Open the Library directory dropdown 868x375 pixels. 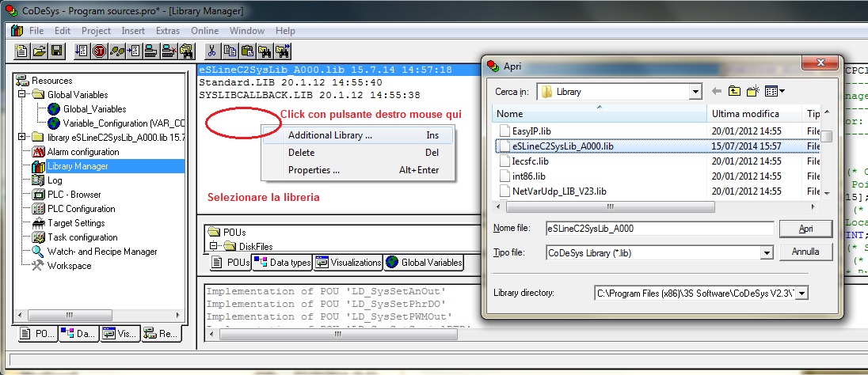click(803, 294)
